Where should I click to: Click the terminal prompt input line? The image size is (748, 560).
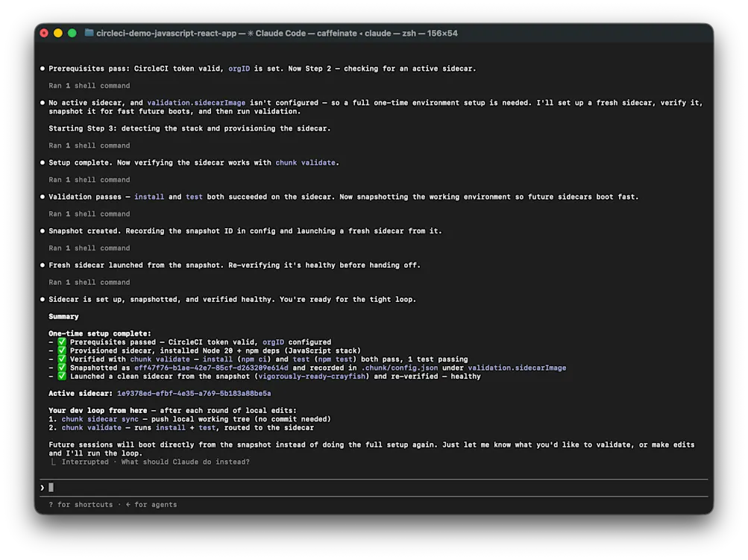(x=374, y=488)
